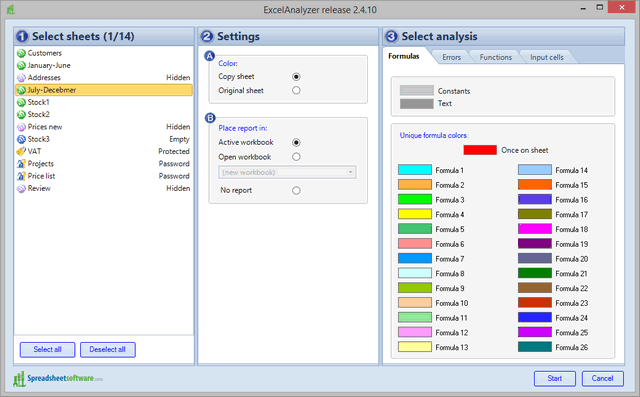
Task: Click the yellow Formula 4 swatch
Action: (x=415, y=214)
